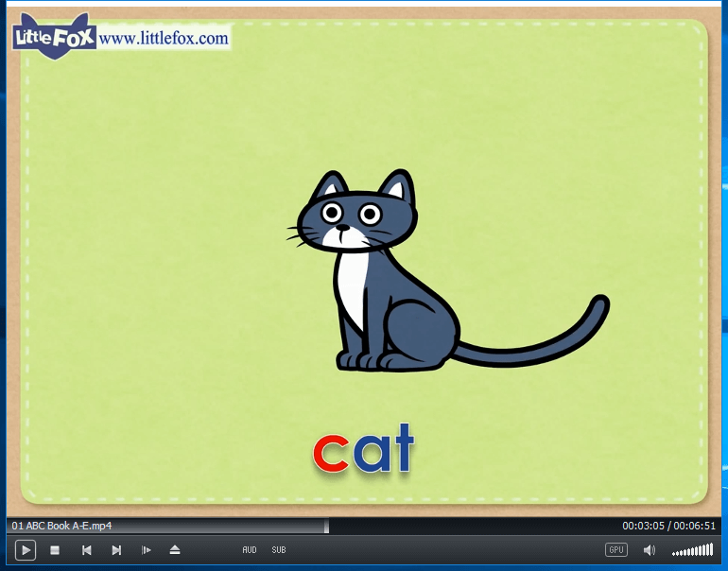728x571 pixels.
Task: Click the red letter 'c'
Action: (331, 452)
